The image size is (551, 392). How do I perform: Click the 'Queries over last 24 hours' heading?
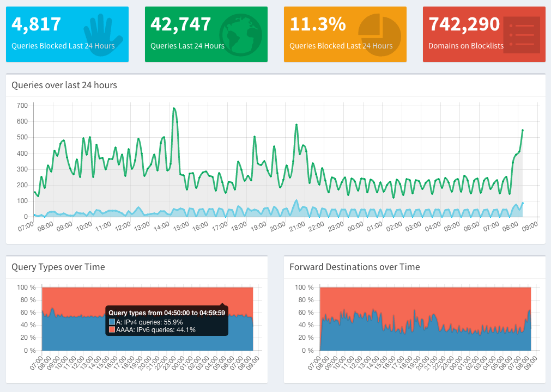[x=64, y=85]
